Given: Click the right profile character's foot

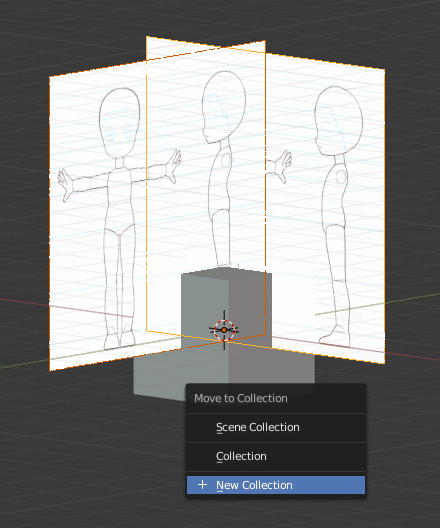Looking at the screenshot, I should pos(334,337).
